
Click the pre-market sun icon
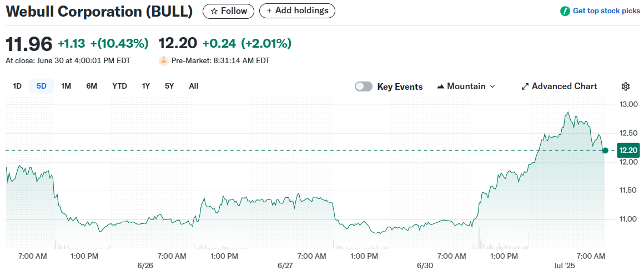click(x=163, y=60)
